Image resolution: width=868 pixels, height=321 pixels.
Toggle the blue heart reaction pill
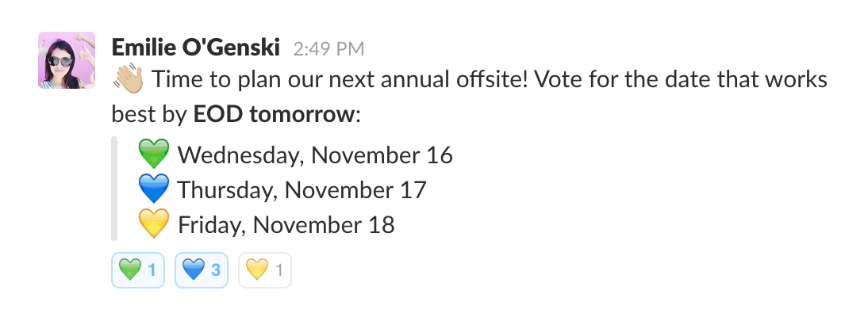pos(202,270)
